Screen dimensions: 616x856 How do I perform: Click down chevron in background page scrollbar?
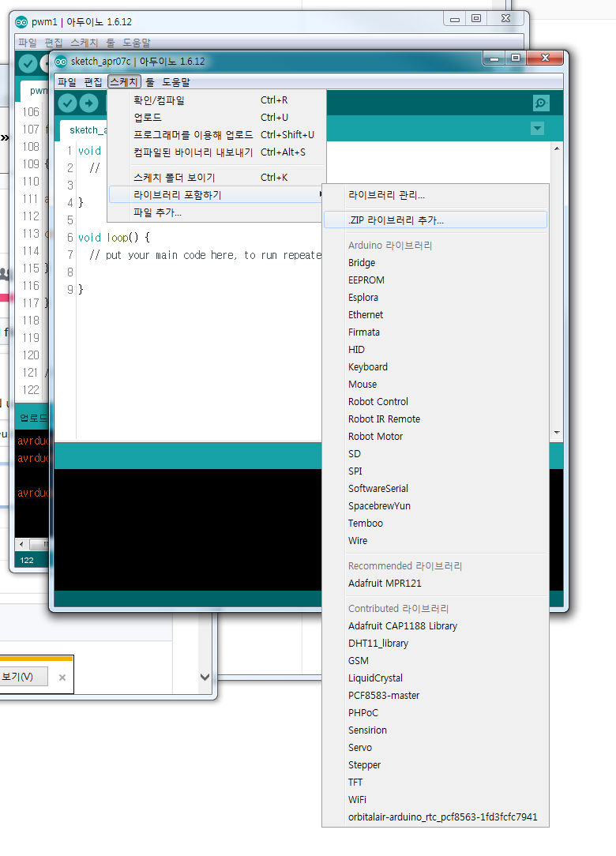click(x=205, y=677)
